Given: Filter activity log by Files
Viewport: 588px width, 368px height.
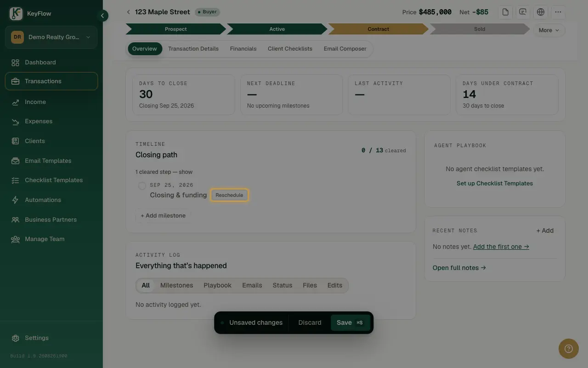Looking at the screenshot, I should [310, 286].
